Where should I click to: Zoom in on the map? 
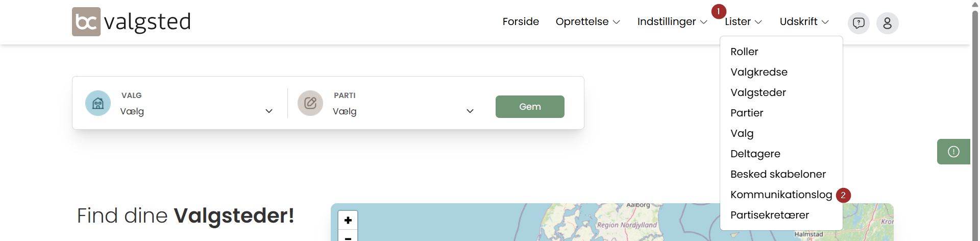point(348,220)
